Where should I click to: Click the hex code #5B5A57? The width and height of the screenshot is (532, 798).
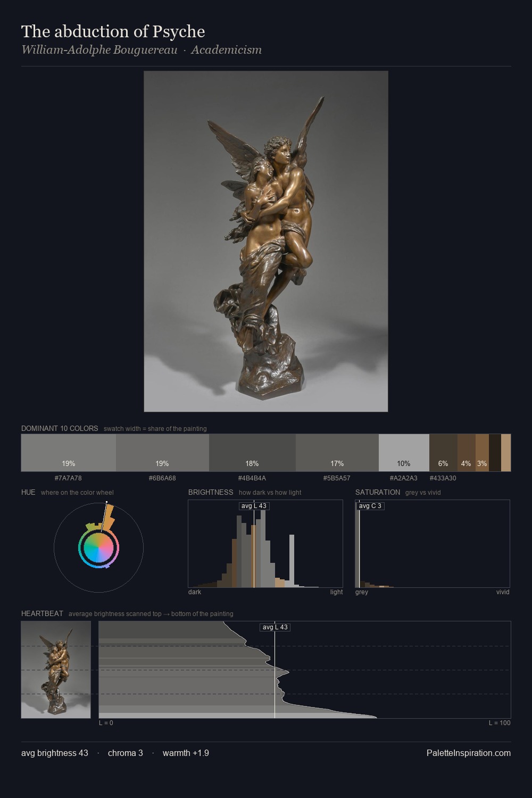click(337, 478)
